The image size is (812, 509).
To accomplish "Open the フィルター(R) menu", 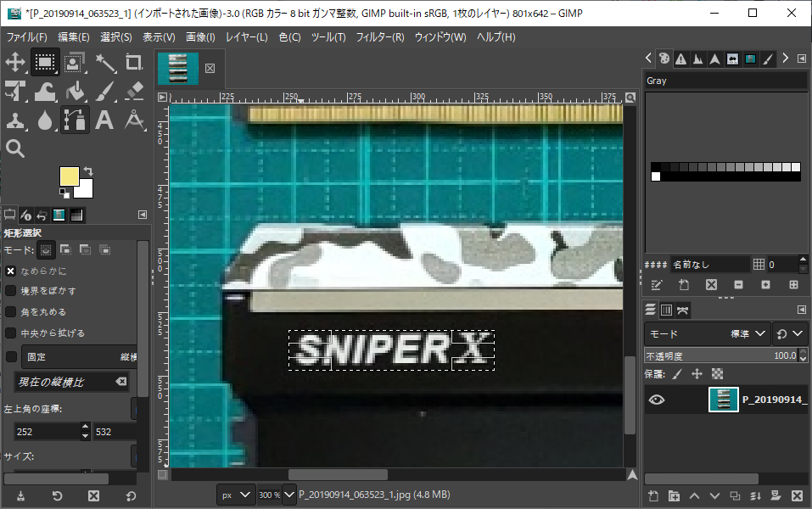I will click(x=380, y=37).
